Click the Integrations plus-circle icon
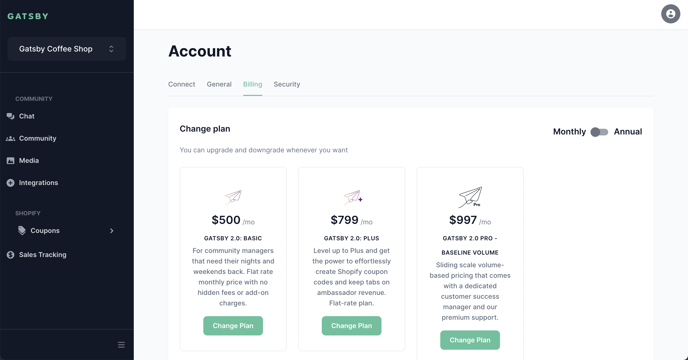This screenshot has height=360, width=688. [x=11, y=183]
